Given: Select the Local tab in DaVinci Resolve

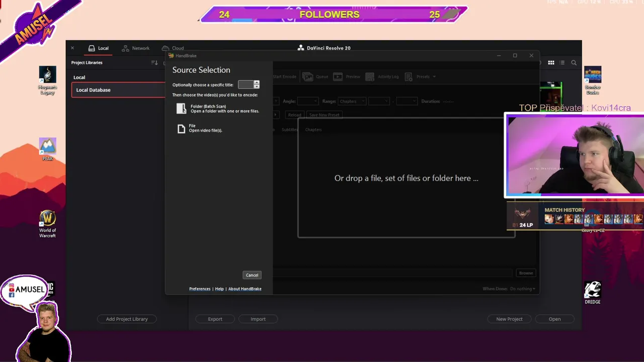Looking at the screenshot, I should (98, 48).
